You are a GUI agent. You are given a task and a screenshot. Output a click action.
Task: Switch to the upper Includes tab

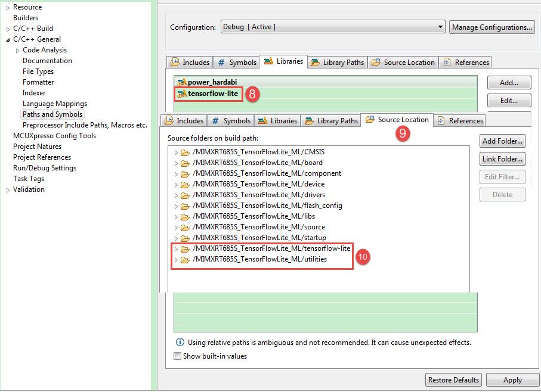pyautogui.click(x=190, y=63)
